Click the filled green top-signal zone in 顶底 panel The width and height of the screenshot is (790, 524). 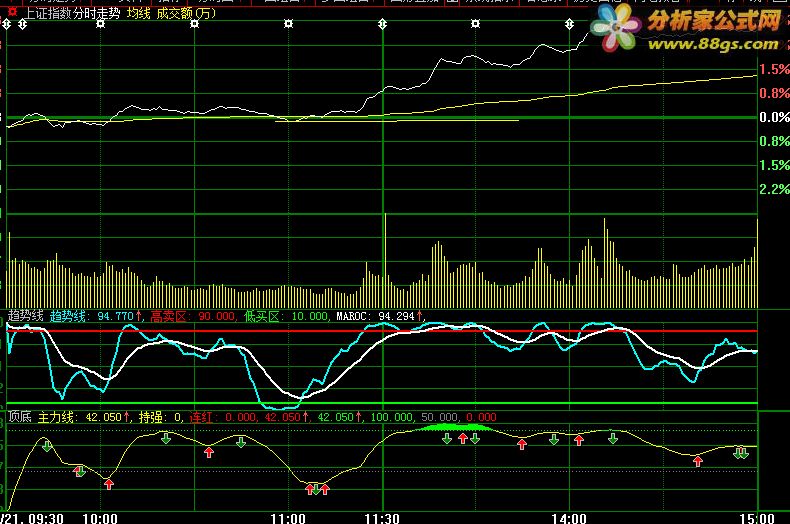click(456, 427)
